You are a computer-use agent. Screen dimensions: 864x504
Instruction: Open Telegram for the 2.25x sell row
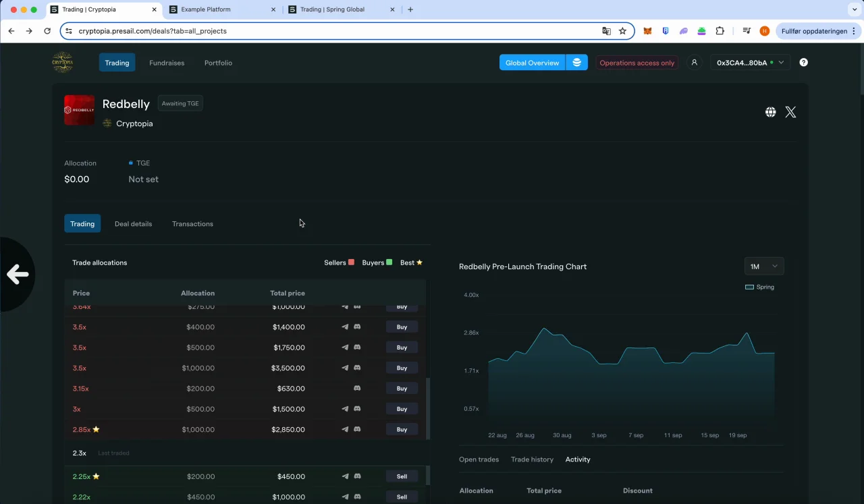pos(345,476)
